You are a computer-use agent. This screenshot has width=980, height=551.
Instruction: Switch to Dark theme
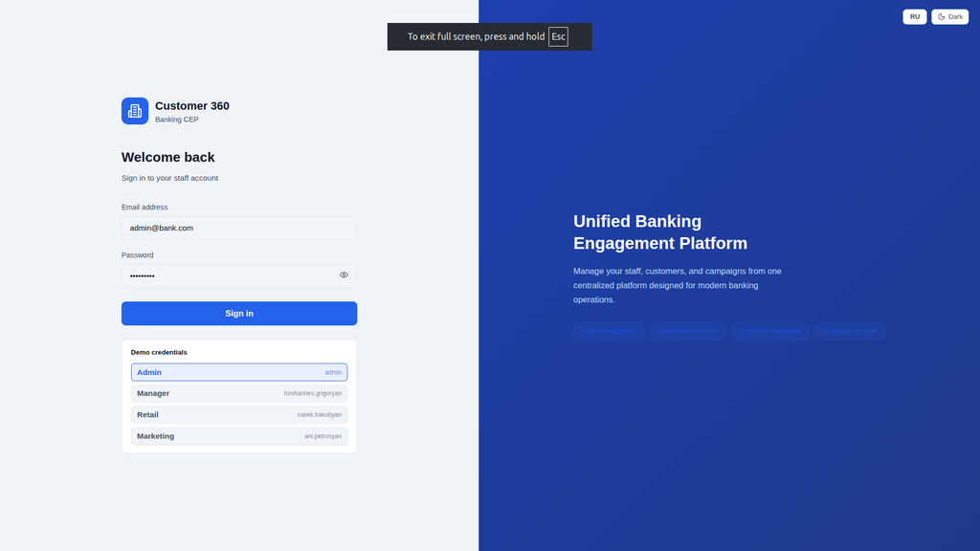coord(949,17)
